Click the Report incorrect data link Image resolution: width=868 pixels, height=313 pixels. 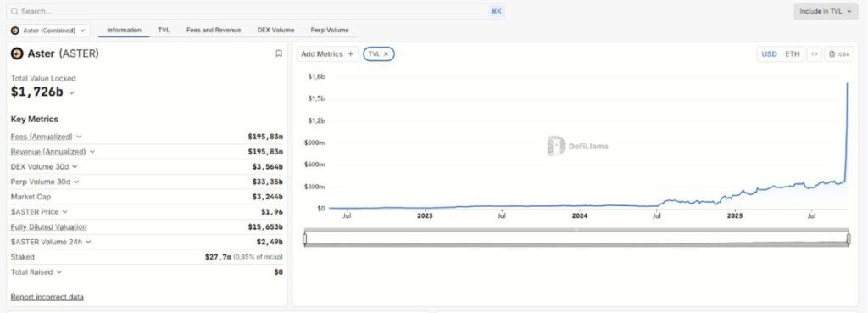pyautogui.click(x=47, y=297)
